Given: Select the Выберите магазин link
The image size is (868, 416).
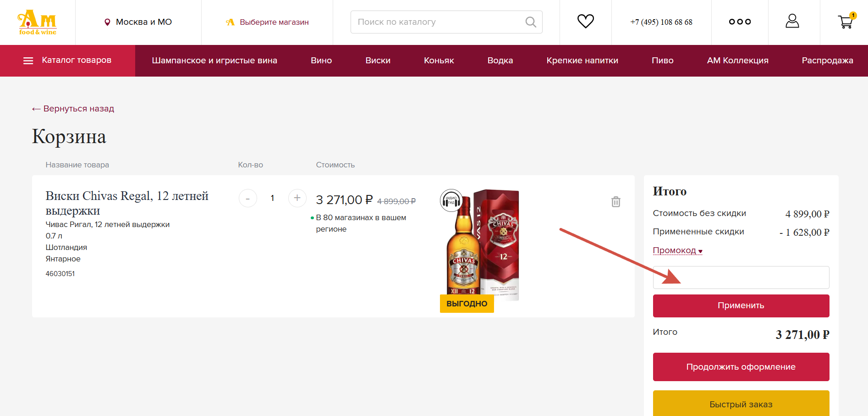Looking at the screenshot, I should click(x=274, y=22).
